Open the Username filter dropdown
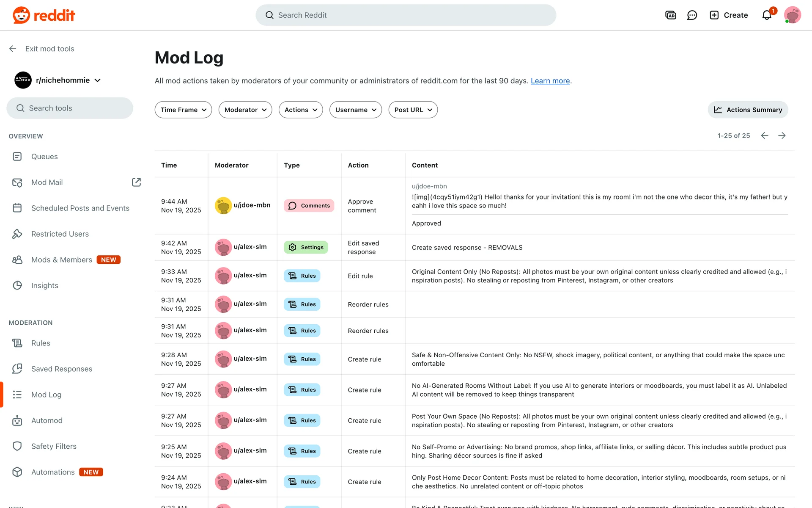812x508 pixels. coord(355,110)
